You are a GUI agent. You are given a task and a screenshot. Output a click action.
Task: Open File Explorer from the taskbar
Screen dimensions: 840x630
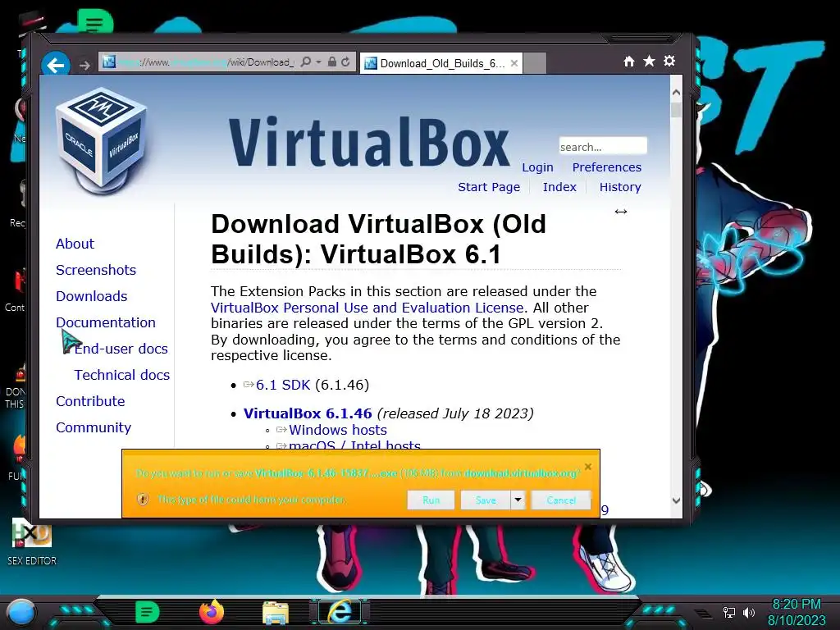[x=276, y=613]
